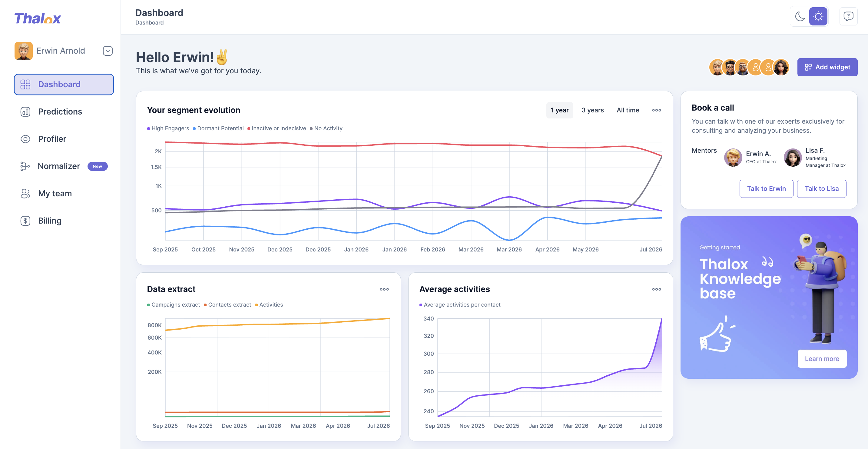Click the Data extract title
The height and width of the screenshot is (449, 868).
pyautogui.click(x=171, y=289)
